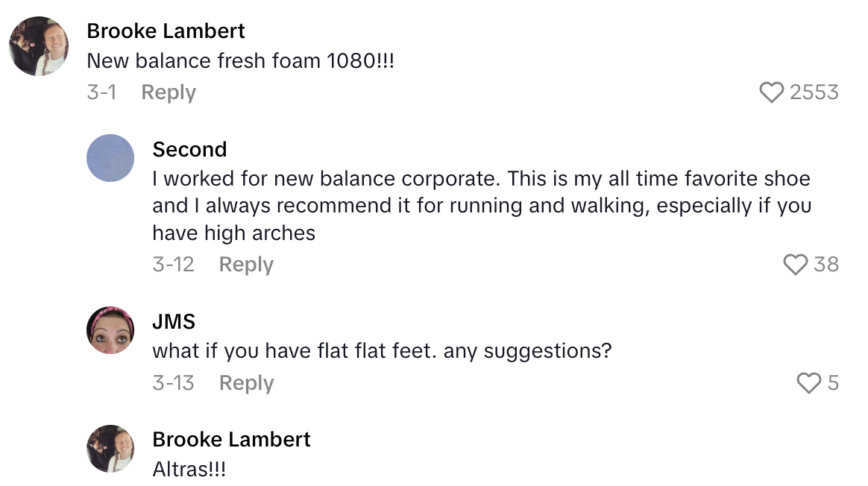The height and width of the screenshot is (486, 868).
Task: Go to the JMS username profile
Action: pyautogui.click(x=174, y=321)
